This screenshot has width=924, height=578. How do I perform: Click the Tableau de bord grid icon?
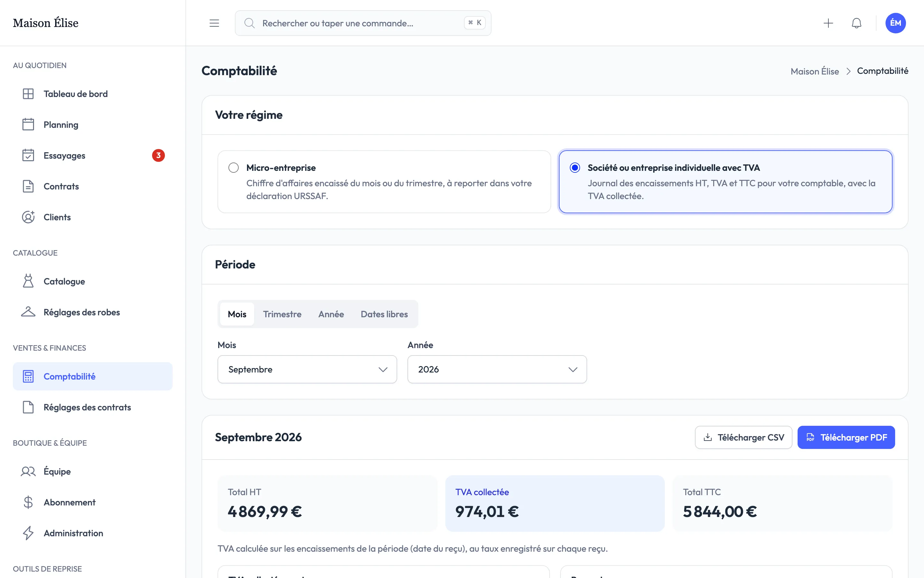28,94
